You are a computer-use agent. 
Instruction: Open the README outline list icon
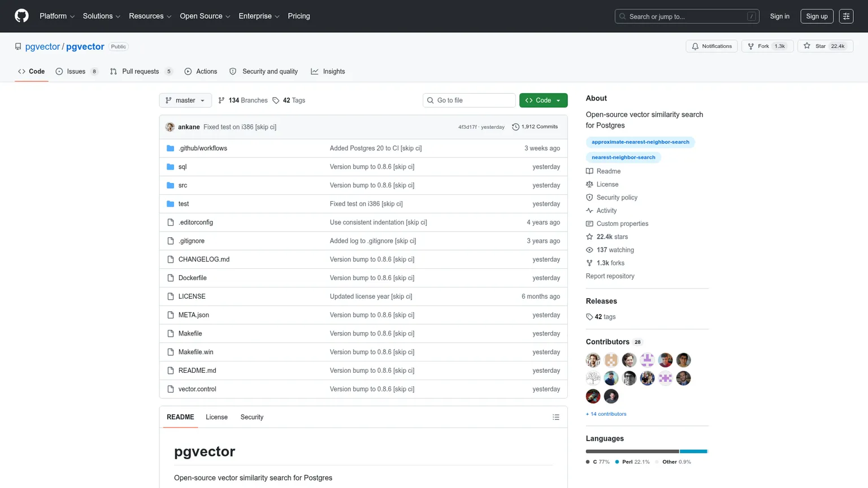(556, 417)
